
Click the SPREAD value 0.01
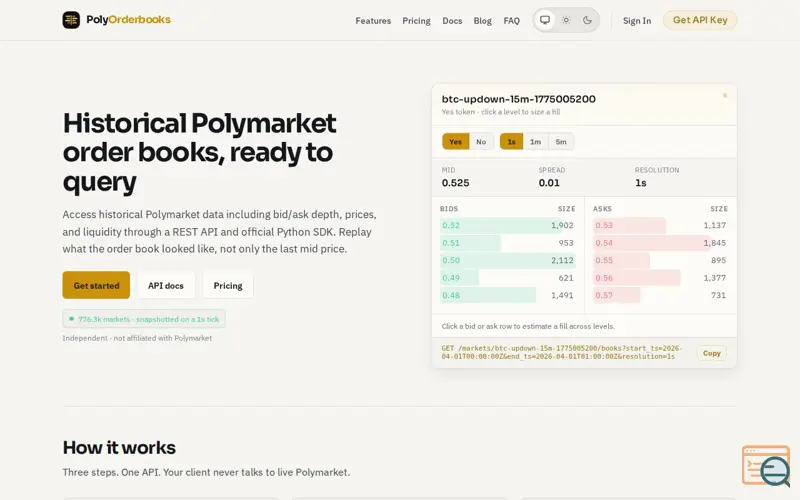[549, 183]
